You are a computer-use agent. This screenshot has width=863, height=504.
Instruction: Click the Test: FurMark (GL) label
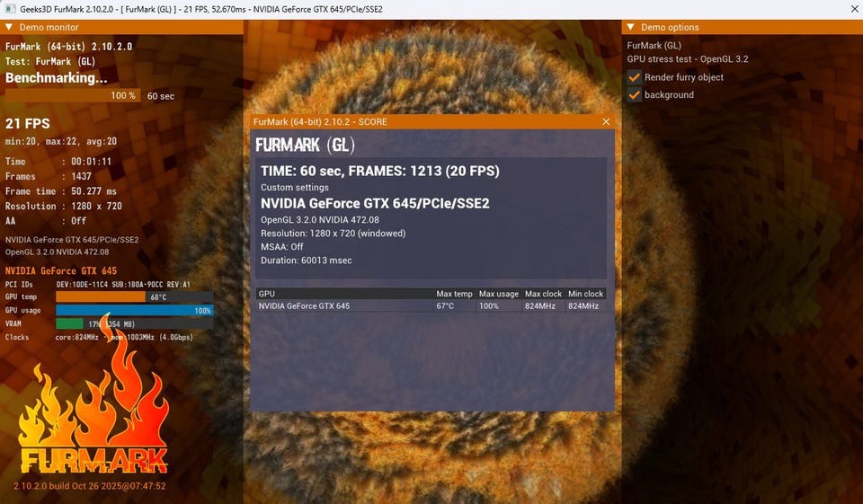pos(50,61)
